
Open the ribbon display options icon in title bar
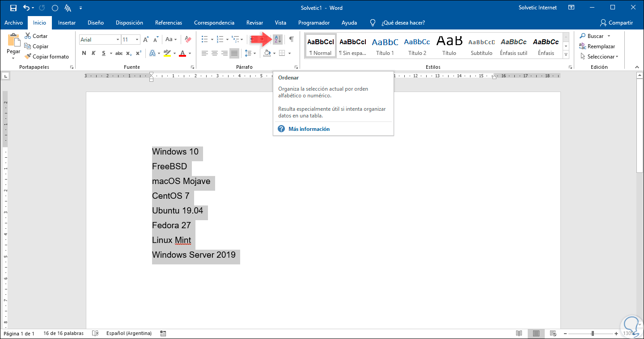571,8
